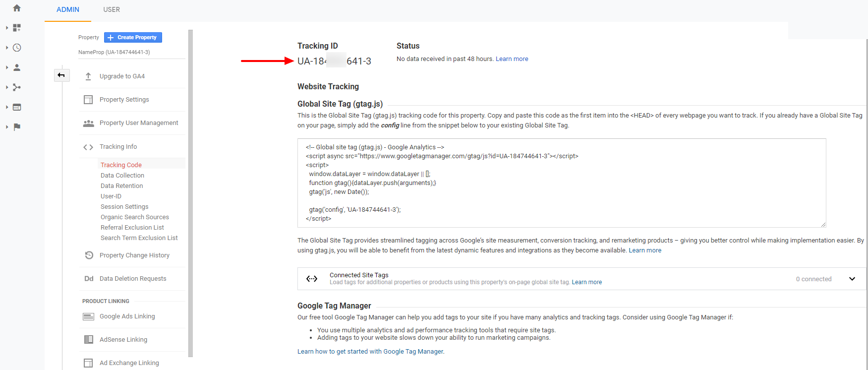
Task: Switch to the ADMIN tab
Action: (x=68, y=9)
